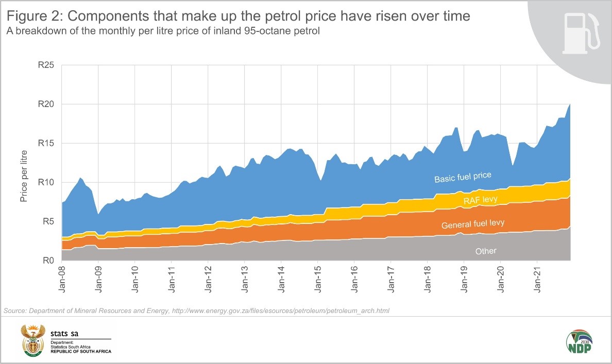Screen dimensions: 612x364
Task: Click the South African coat of arms emblem
Action: [33, 340]
